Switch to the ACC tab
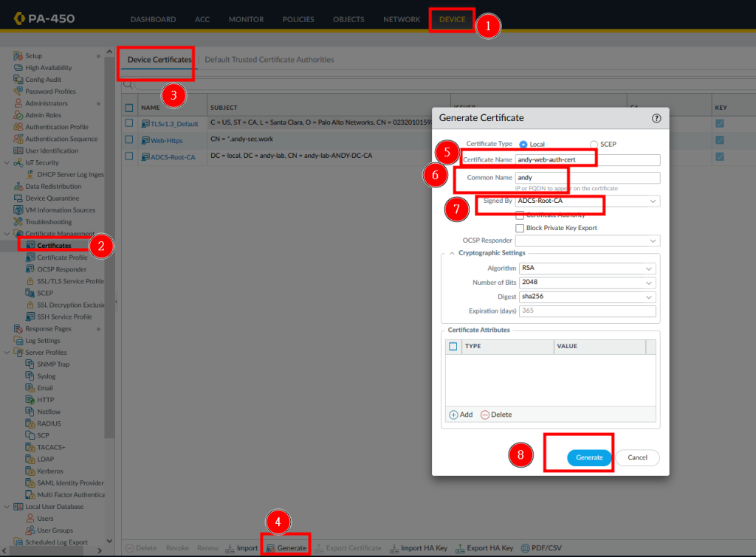 (202, 19)
